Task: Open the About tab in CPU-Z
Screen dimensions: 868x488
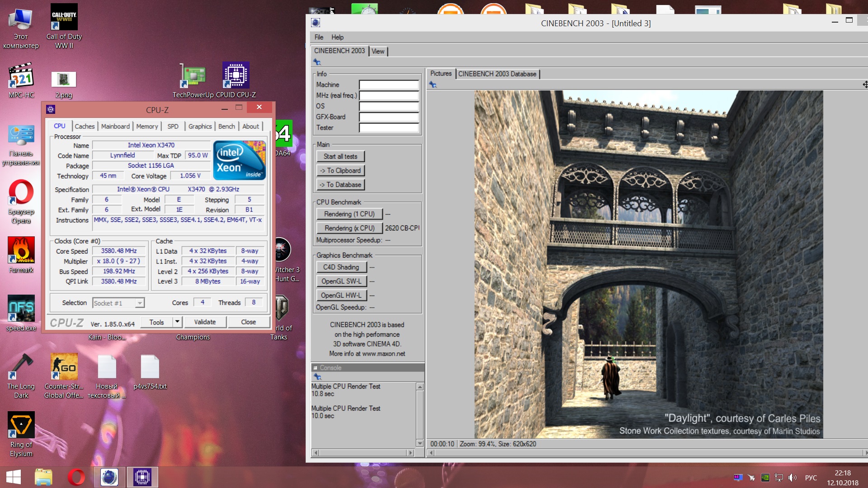Action: point(250,127)
